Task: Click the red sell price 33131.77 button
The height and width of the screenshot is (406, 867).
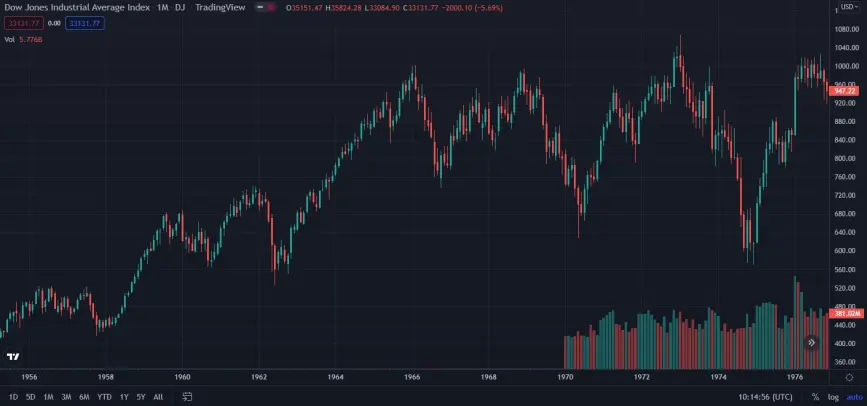Action: point(24,23)
